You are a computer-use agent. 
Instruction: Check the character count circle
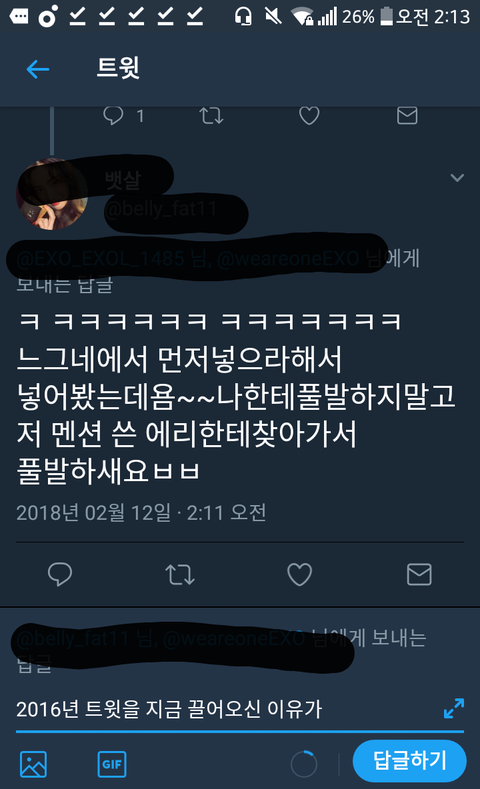pos(304,764)
